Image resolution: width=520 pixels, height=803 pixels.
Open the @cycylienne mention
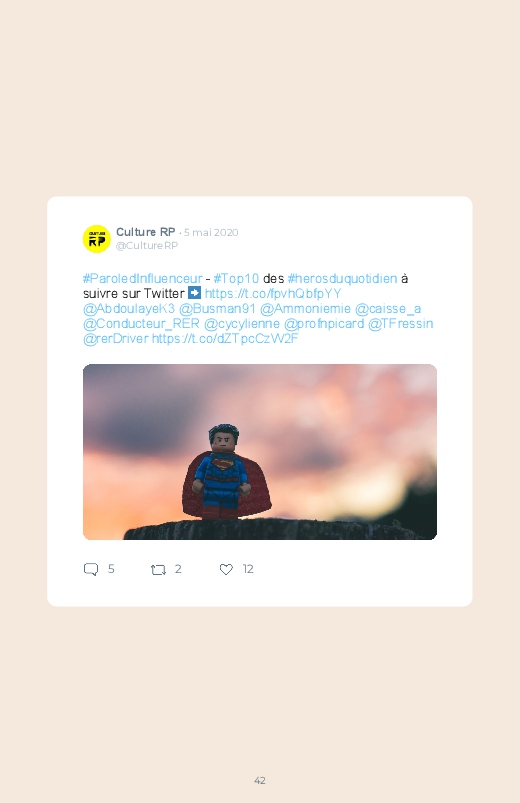point(242,324)
